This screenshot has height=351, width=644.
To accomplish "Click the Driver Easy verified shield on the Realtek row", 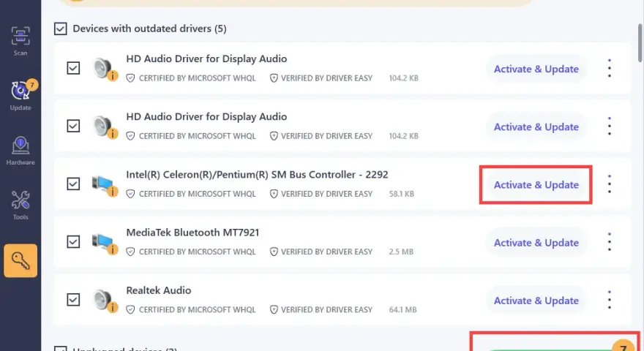I will tap(274, 309).
